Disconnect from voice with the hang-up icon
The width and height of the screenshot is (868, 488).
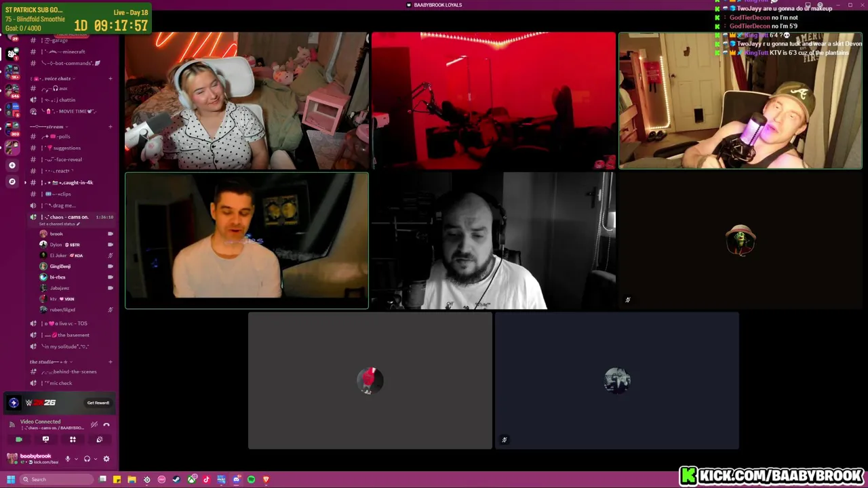106,424
